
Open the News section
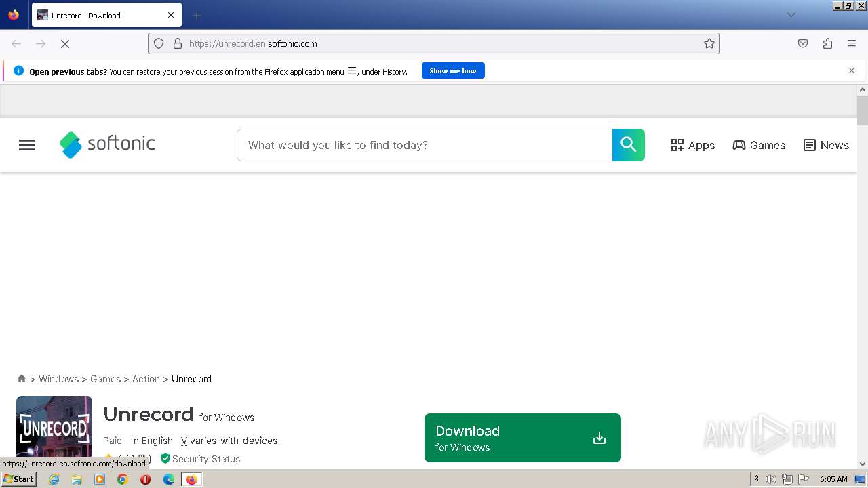(826, 145)
